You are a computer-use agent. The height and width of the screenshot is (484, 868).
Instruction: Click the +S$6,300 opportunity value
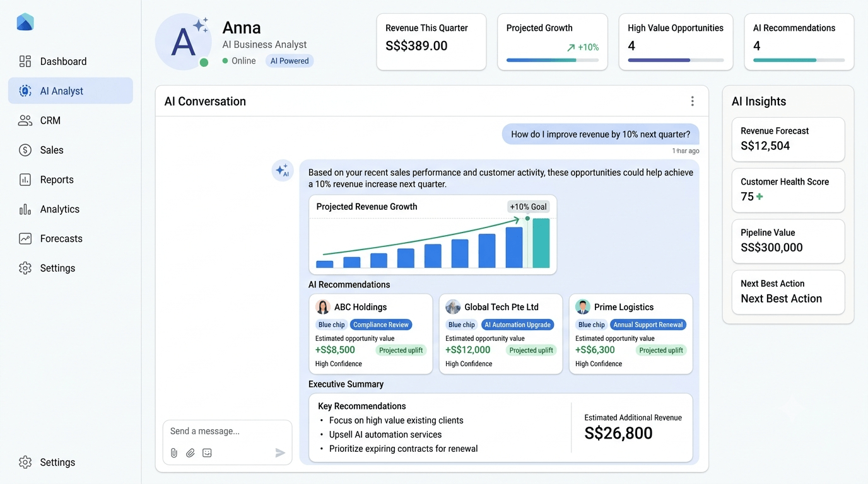595,350
